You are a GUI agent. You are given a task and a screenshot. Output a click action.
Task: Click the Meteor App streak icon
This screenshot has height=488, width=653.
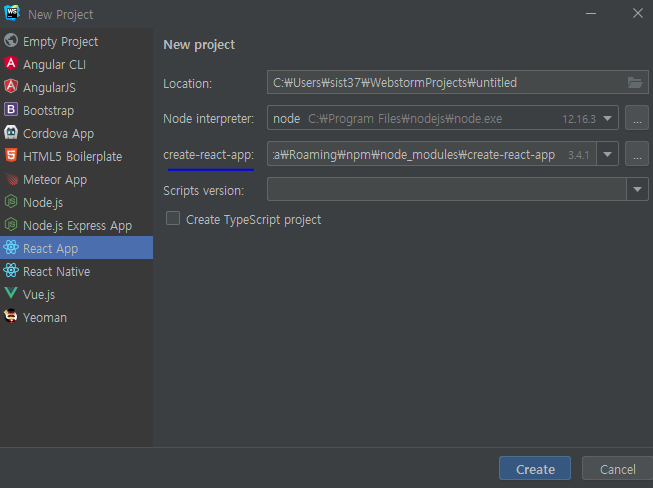tap(11, 179)
